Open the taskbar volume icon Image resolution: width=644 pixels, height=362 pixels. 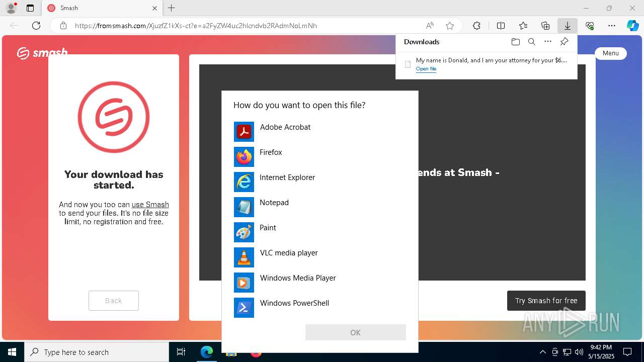(579, 352)
